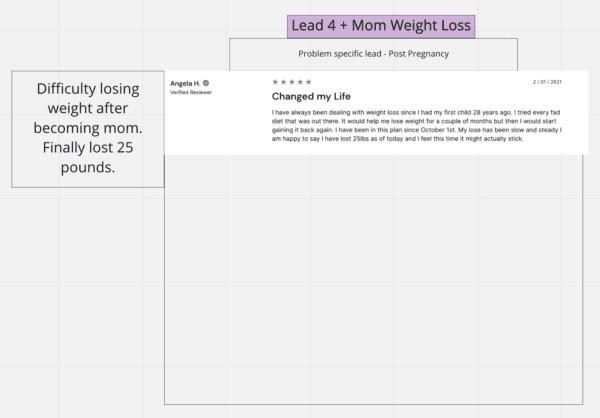Click the Changed my Life review heading

pyautogui.click(x=311, y=96)
